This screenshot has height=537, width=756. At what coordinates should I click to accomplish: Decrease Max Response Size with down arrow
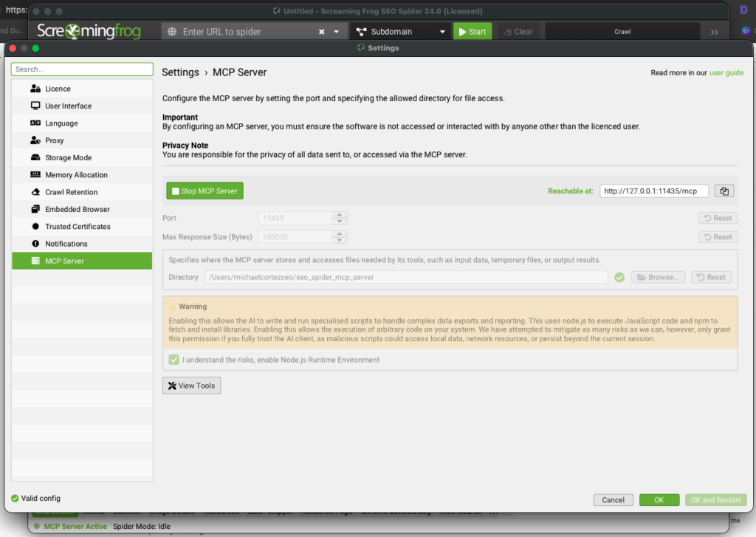[x=340, y=240]
